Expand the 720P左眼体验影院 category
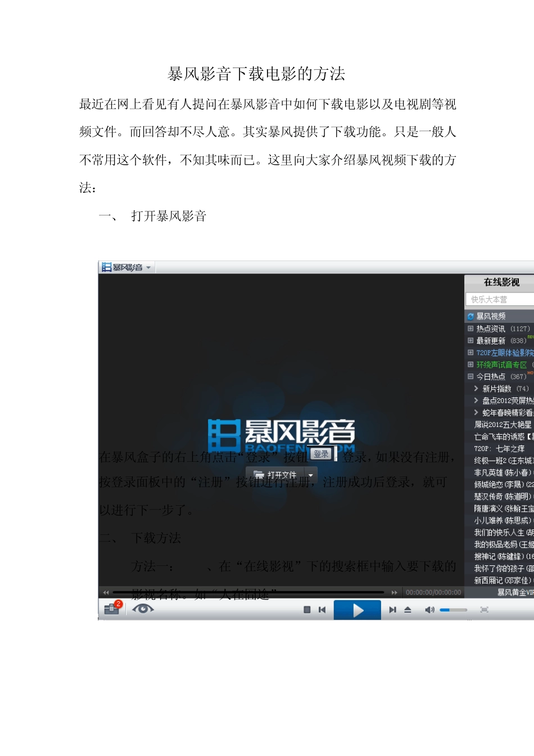 (470, 353)
